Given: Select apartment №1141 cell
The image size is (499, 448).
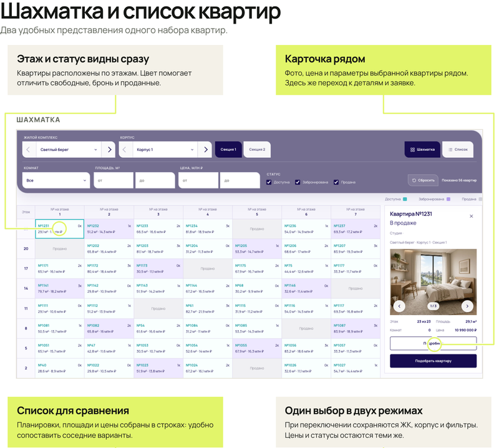Looking at the screenshot, I should [x=59, y=289].
